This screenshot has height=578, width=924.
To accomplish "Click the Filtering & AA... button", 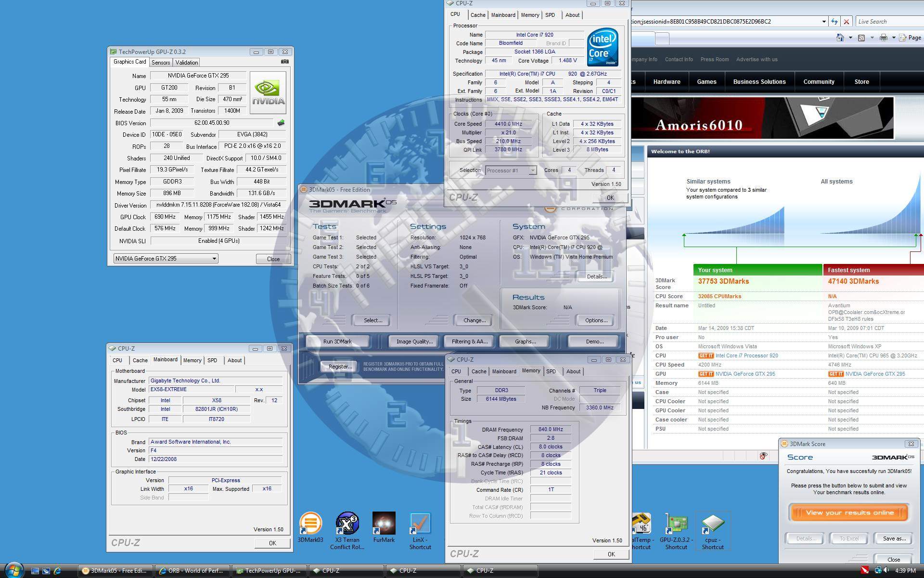I will click(469, 342).
